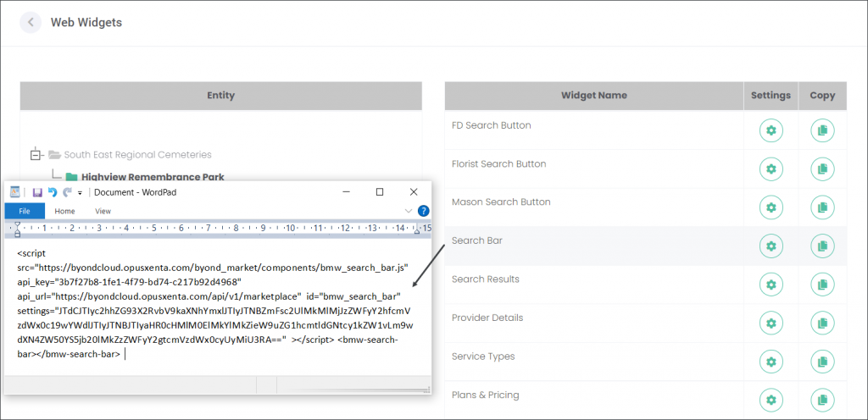This screenshot has height=420, width=868.
Task: Switch to WordPad View tab
Action: coord(103,211)
